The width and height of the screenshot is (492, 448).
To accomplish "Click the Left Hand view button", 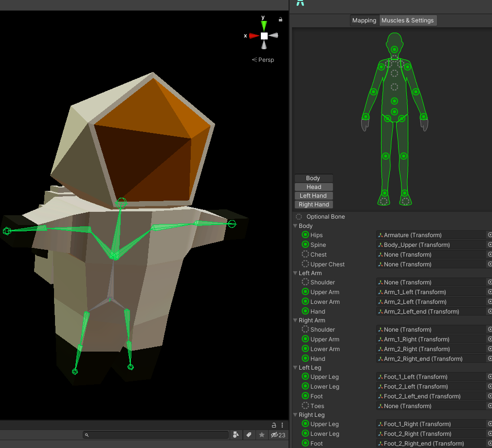I will [313, 196].
